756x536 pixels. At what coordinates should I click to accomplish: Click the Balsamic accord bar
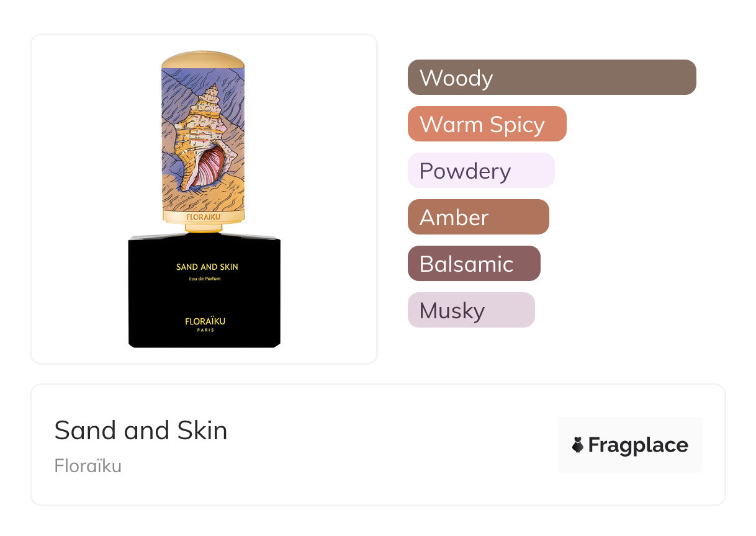[474, 264]
